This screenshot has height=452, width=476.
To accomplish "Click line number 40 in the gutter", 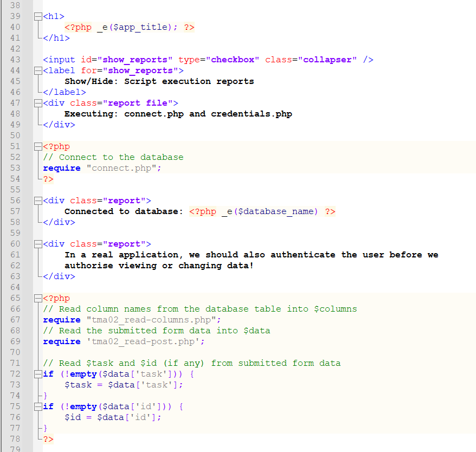I will 14,27.
